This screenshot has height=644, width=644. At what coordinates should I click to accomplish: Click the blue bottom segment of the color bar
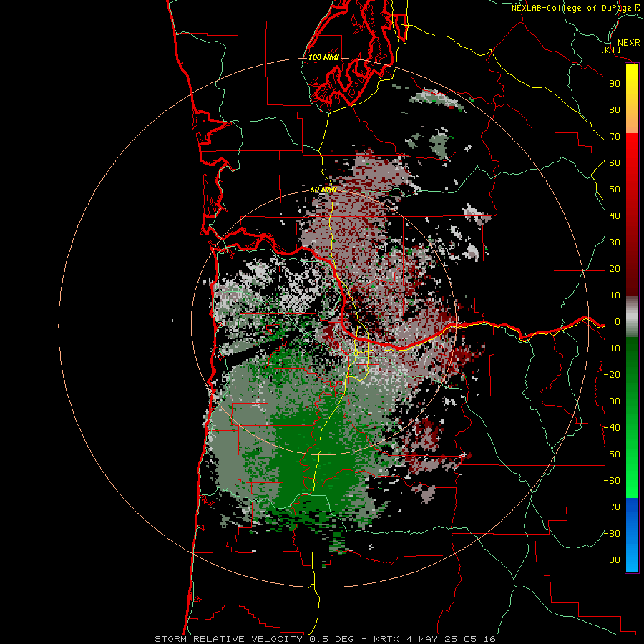point(632,535)
